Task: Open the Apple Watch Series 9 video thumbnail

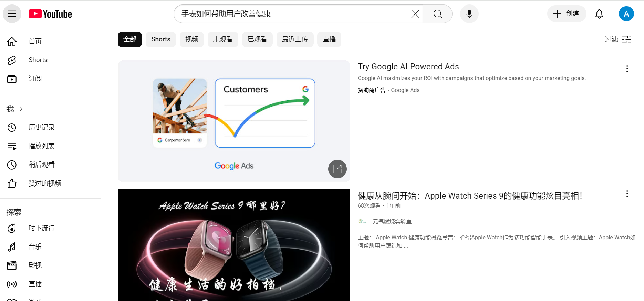Action: click(234, 245)
